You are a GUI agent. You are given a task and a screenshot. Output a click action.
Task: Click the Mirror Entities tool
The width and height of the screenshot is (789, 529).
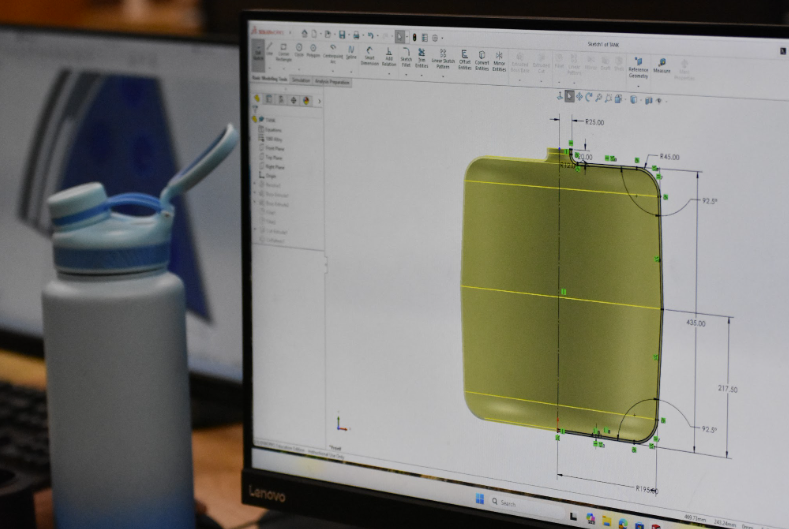click(x=499, y=61)
